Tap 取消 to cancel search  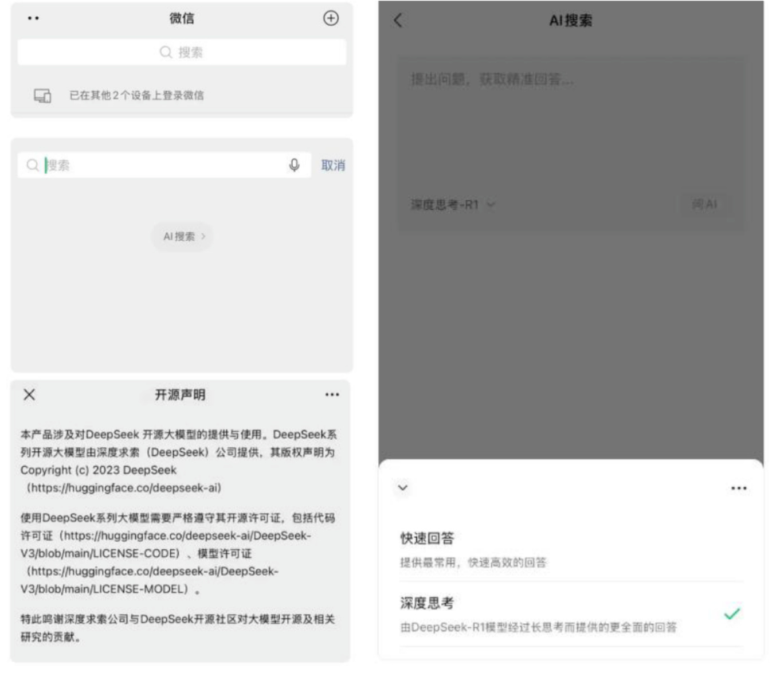(333, 165)
